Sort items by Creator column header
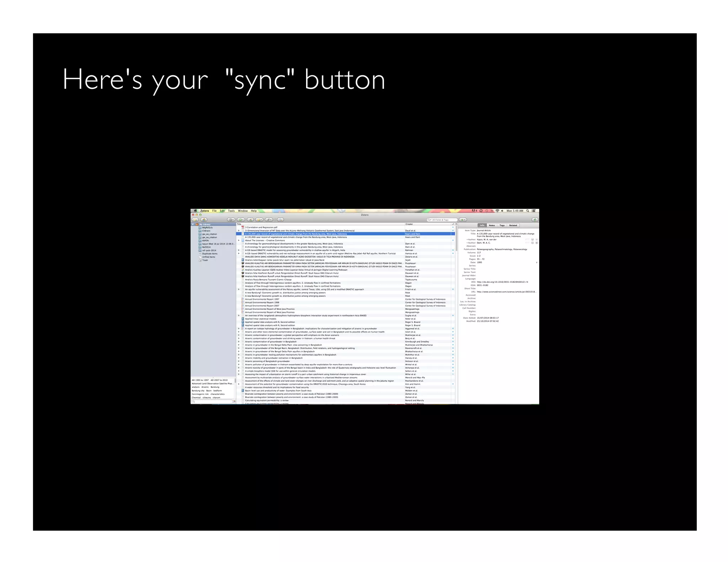Viewport: 728px width, 562px height. click(428, 224)
